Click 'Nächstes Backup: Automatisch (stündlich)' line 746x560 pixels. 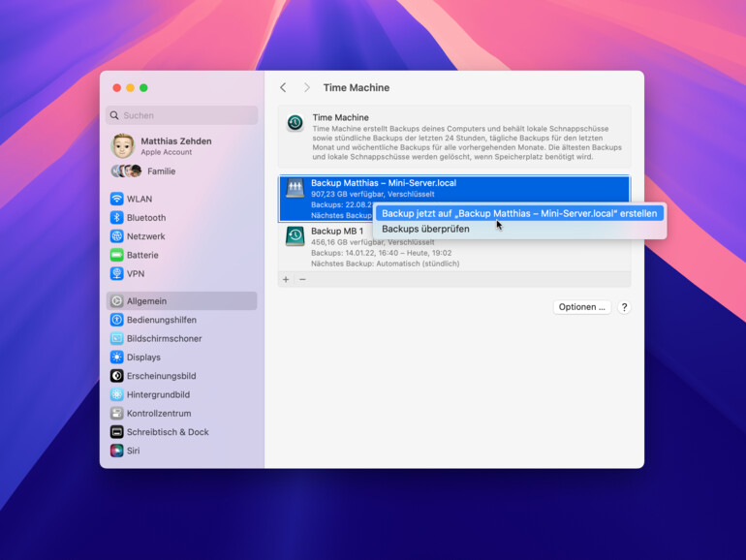[x=386, y=264]
